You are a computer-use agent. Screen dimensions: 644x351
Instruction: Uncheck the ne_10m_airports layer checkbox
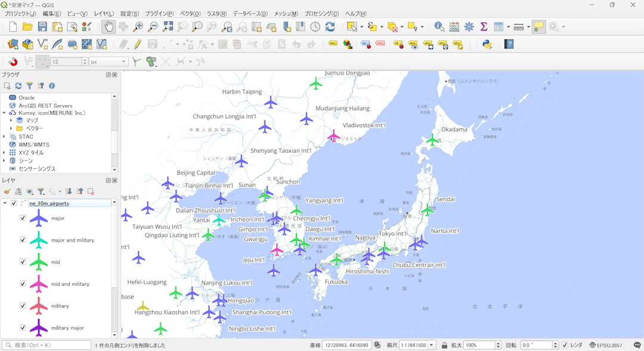(x=14, y=204)
